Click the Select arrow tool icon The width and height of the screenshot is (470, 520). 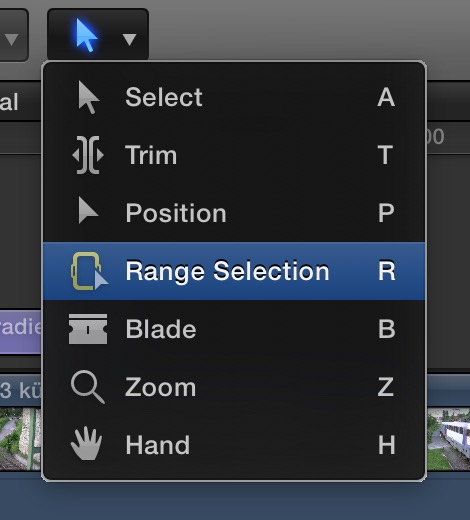(89, 97)
